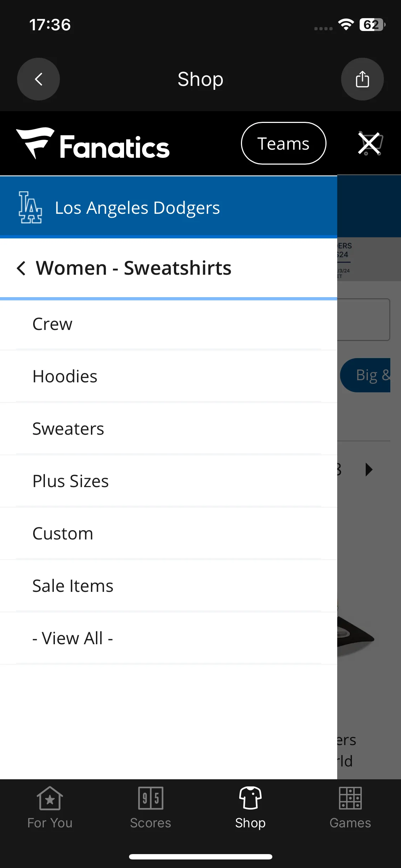Image resolution: width=401 pixels, height=868 pixels.
Task: Tap the back arrow in Shop header
Action: click(38, 79)
